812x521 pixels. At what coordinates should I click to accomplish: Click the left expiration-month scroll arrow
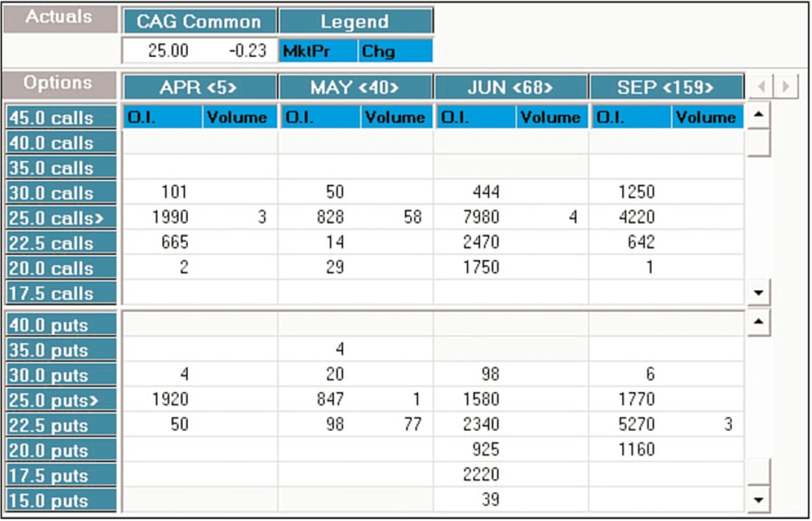(761, 87)
